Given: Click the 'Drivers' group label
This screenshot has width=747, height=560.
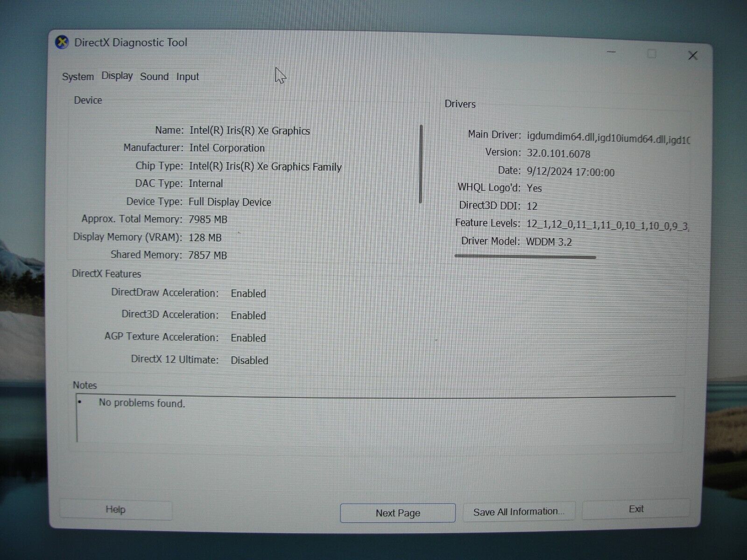Looking at the screenshot, I should (460, 104).
